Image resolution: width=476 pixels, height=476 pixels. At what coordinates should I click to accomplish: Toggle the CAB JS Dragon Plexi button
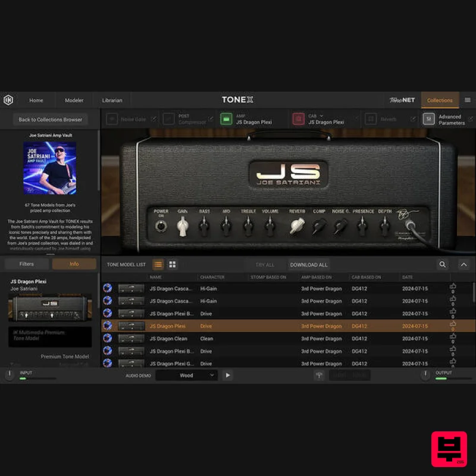tap(299, 120)
